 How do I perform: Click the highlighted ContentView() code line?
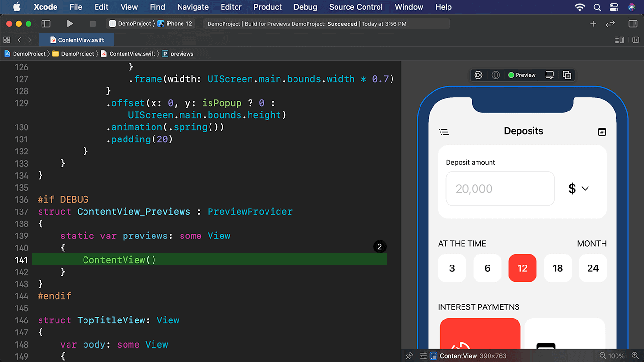tap(210, 260)
